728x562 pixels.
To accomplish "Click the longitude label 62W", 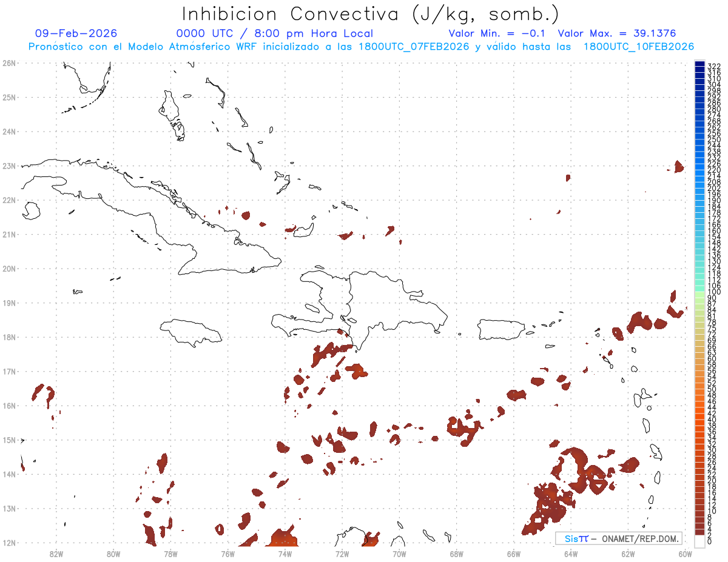I will tap(628, 553).
